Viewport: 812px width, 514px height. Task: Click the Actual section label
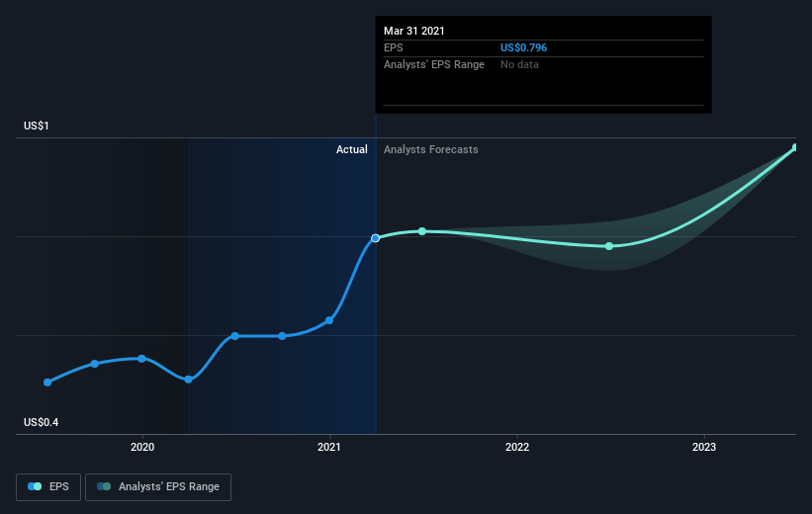point(352,149)
